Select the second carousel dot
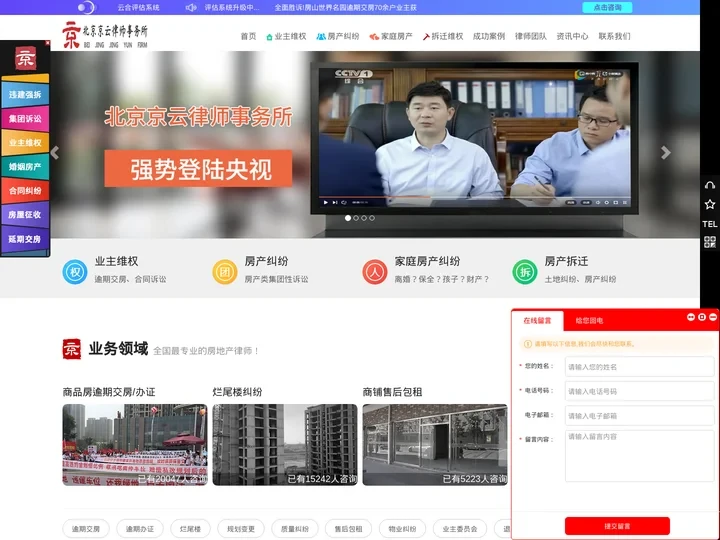Screen dimensions: 720x540 click(x=356, y=218)
